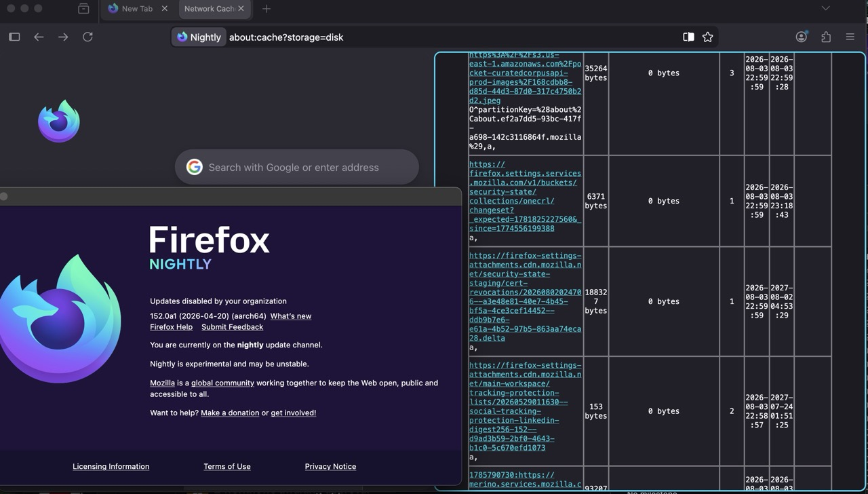Open the merino.services.mozilla cache entry link
Screen dimensions: 868x494
(x=525, y=480)
